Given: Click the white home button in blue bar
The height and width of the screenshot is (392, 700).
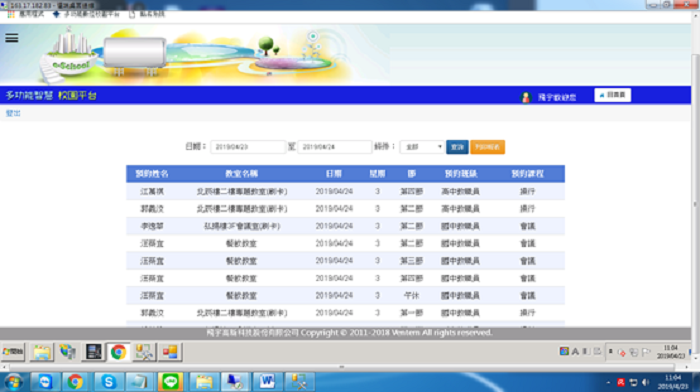Looking at the screenshot, I should pyautogui.click(x=612, y=95).
